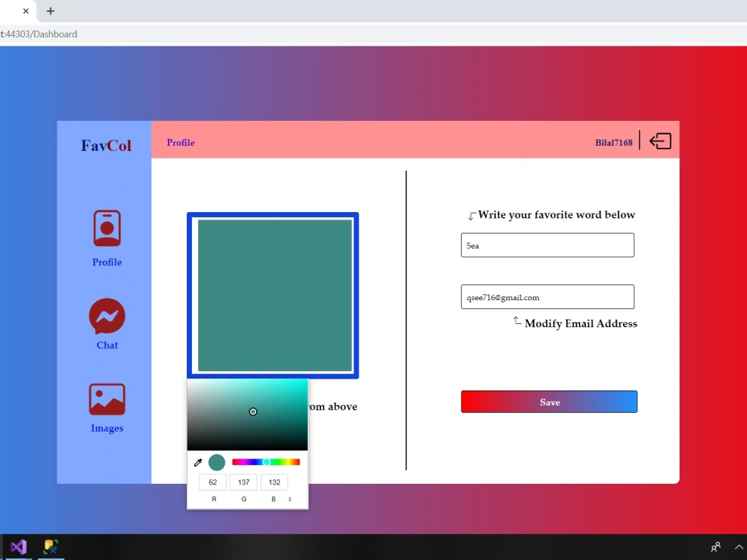The height and width of the screenshot is (560, 747).
Task: Click the logout arrow icon in the header
Action: [x=660, y=141]
